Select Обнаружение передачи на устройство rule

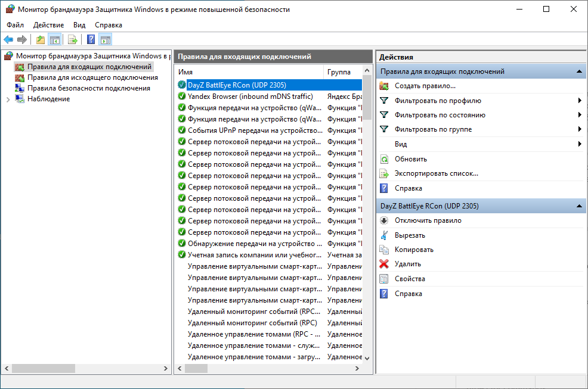268,244
